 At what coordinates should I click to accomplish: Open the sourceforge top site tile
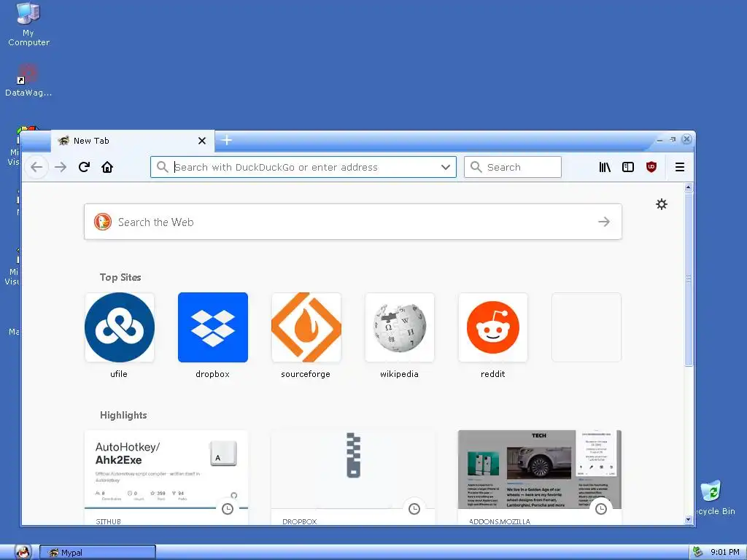[306, 327]
